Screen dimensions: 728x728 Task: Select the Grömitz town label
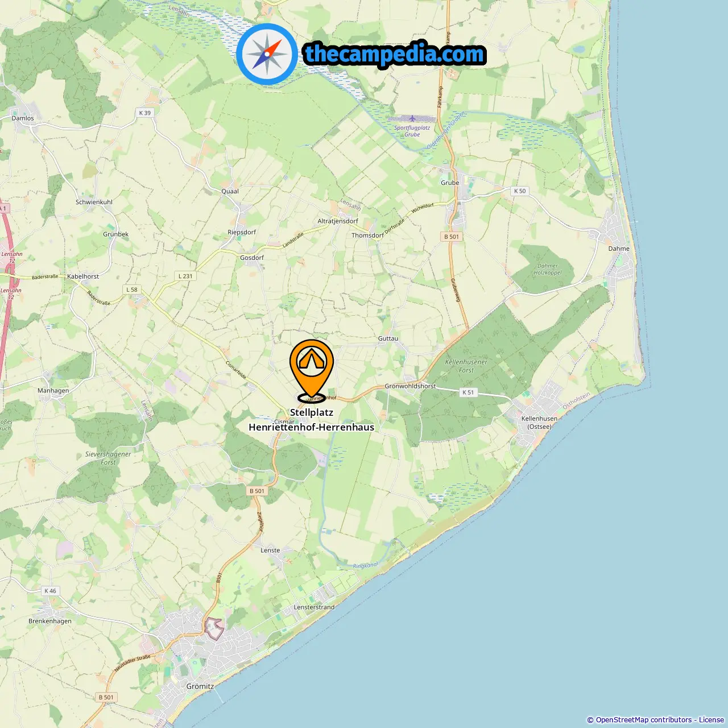coord(200,686)
